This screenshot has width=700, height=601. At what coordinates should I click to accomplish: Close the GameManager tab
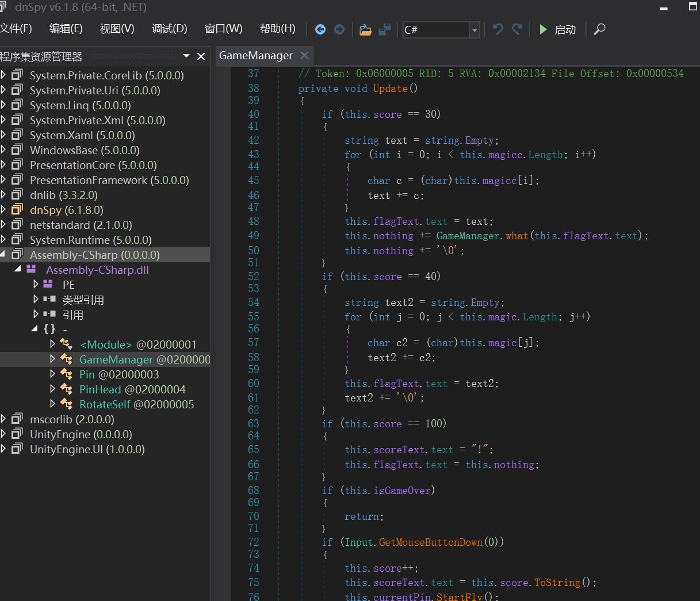pyautogui.click(x=304, y=55)
